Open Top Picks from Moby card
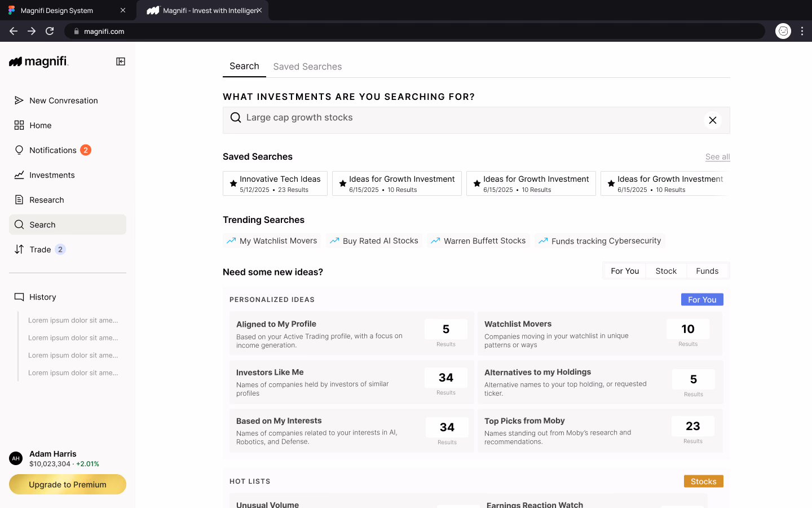Image resolution: width=812 pixels, height=508 pixels. 600,431
